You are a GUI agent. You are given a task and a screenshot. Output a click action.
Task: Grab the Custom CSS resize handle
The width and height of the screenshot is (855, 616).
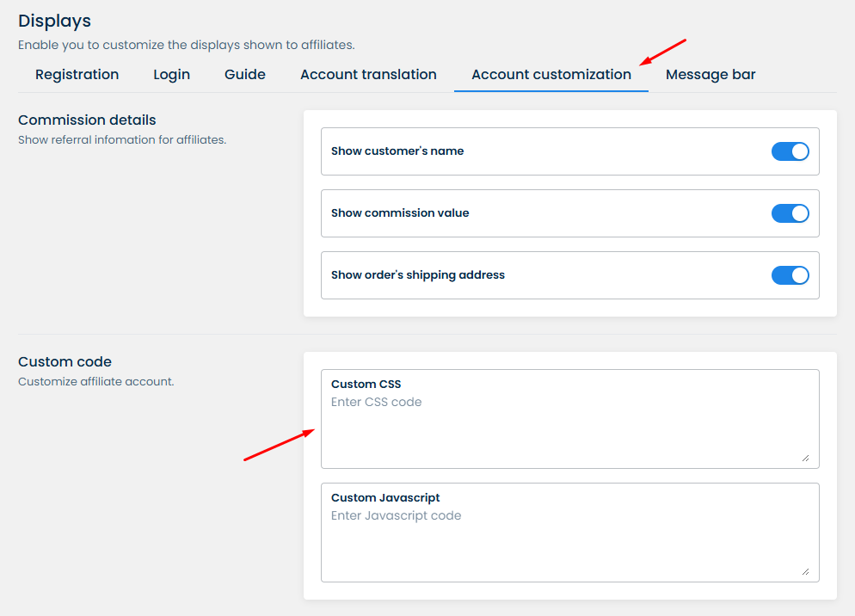pos(805,458)
